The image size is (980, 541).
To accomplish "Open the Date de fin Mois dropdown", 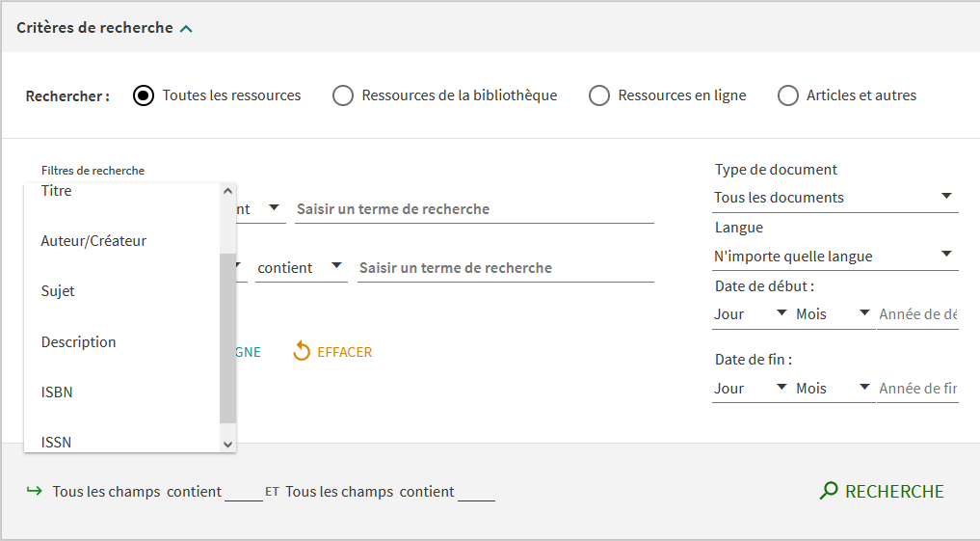I will tap(834, 389).
